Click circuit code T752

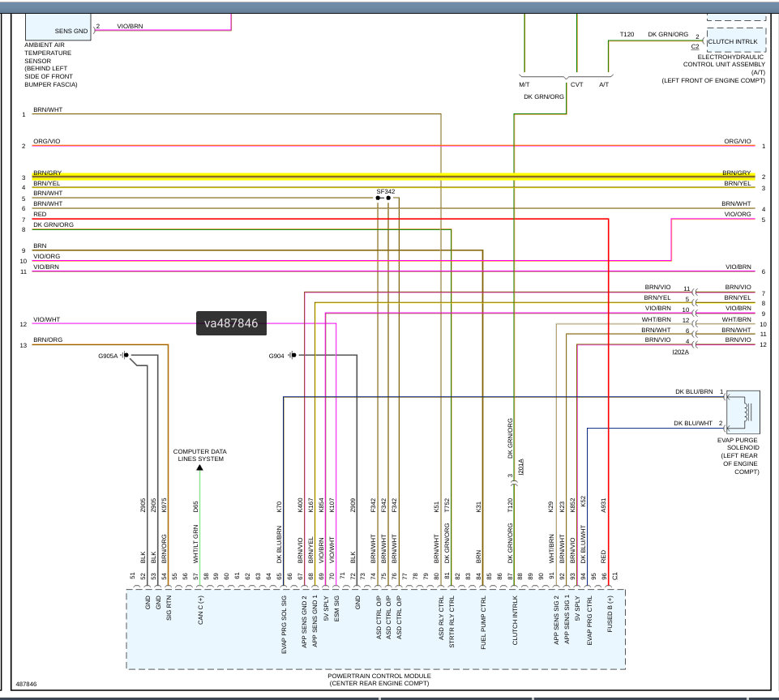(x=447, y=506)
